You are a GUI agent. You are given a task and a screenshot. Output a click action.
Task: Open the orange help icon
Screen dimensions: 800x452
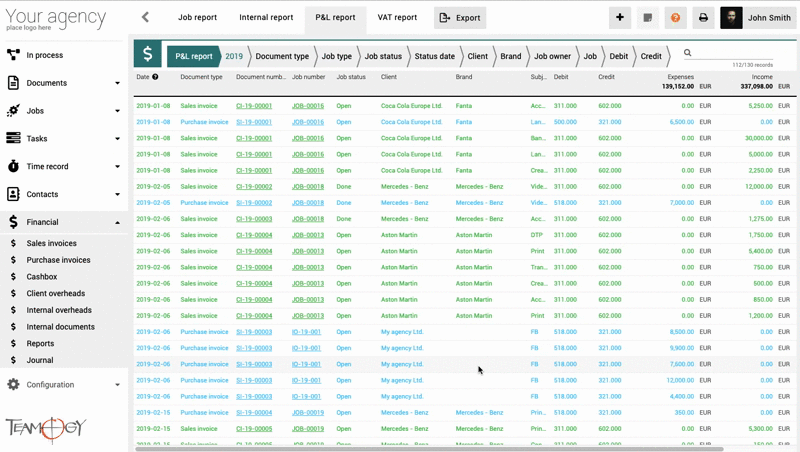coord(676,17)
